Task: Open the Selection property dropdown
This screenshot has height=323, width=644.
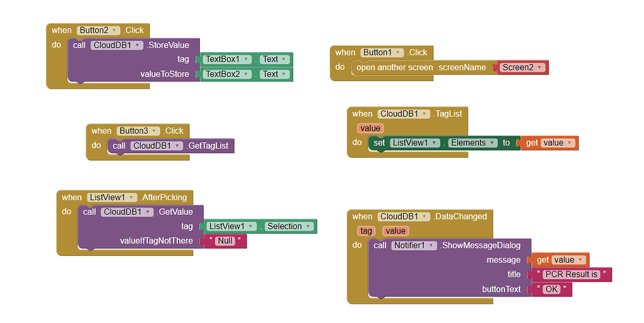Action: click(x=307, y=226)
